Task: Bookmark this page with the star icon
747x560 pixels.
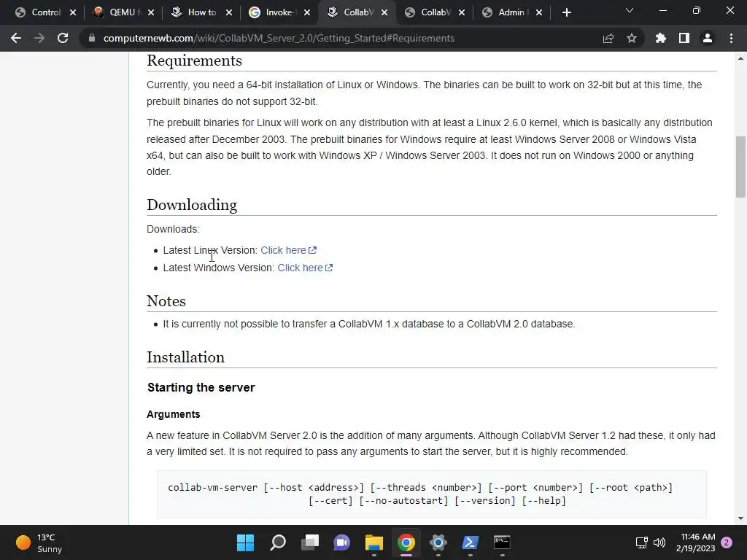Action: pyautogui.click(x=632, y=38)
